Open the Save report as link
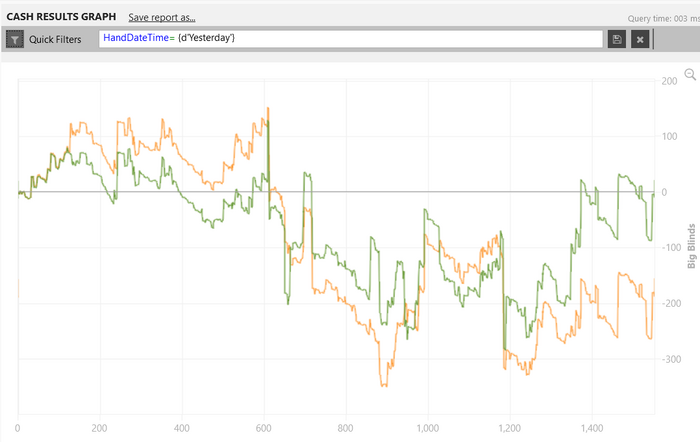The height and width of the screenshot is (442, 700). 162,17
